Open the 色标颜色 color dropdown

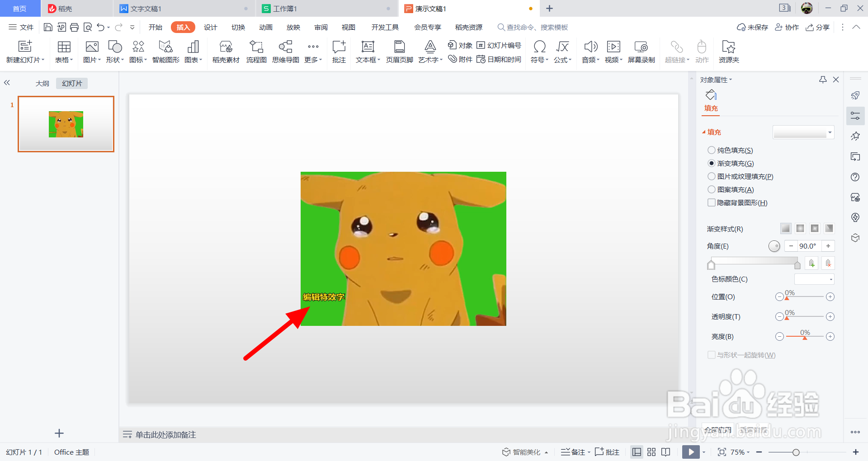coord(814,279)
